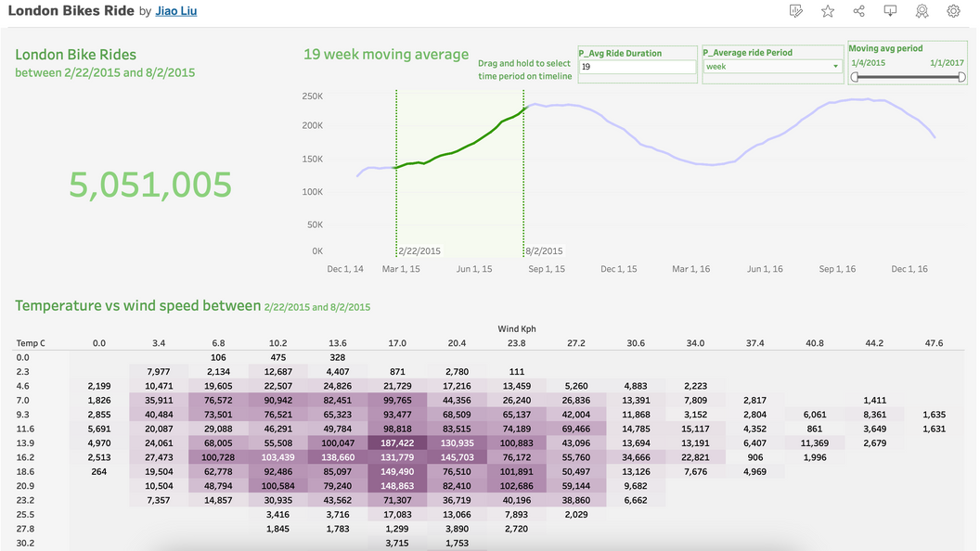The width and height of the screenshot is (980, 551).
Task: Click the cell showing 1,635
Action: coord(934,415)
